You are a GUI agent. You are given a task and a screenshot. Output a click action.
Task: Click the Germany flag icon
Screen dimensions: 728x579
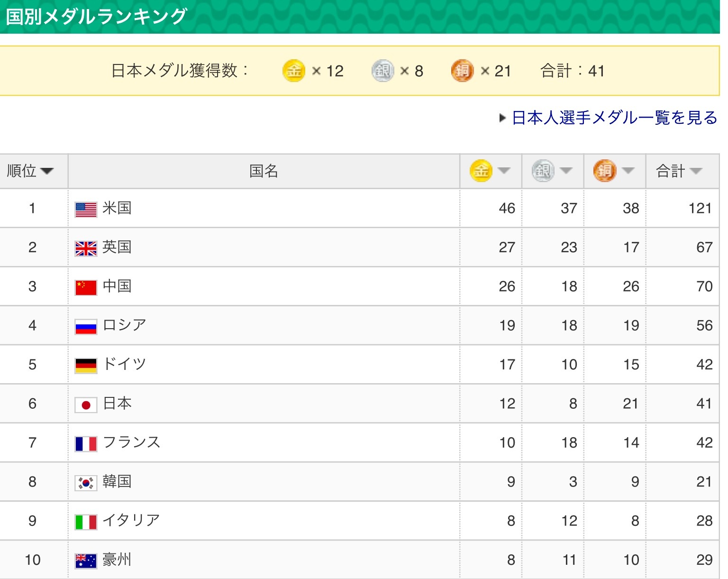click(86, 366)
